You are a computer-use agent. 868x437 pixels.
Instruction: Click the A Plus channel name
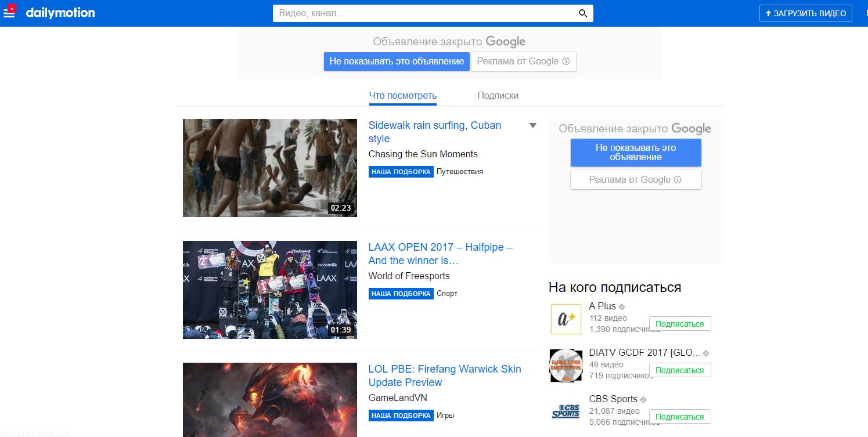coord(603,306)
